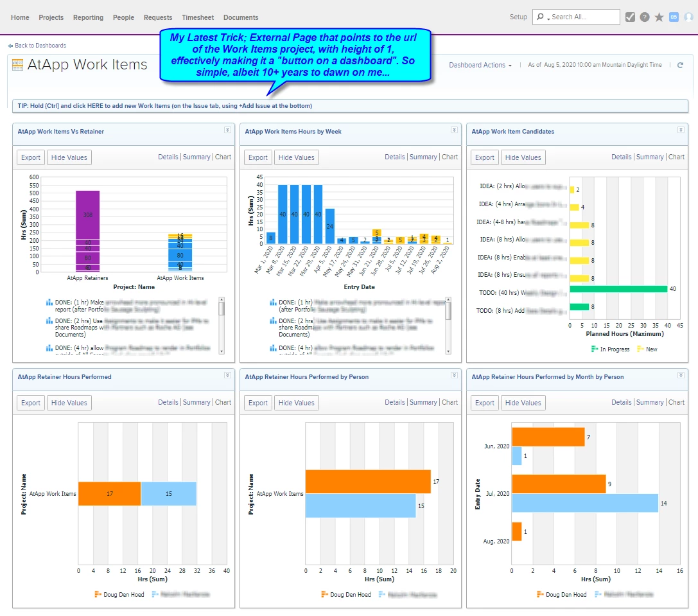Click the New legend icon

click(640, 349)
